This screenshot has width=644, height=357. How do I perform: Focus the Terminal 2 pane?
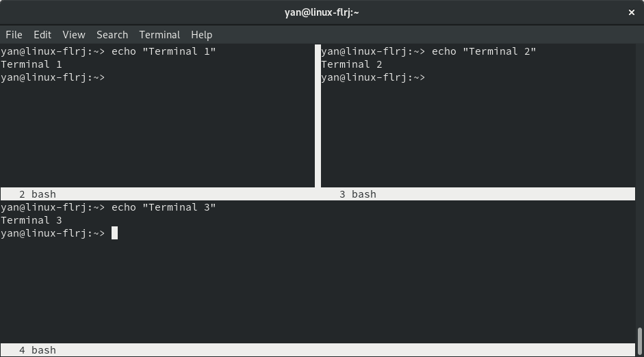[x=478, y=116]
